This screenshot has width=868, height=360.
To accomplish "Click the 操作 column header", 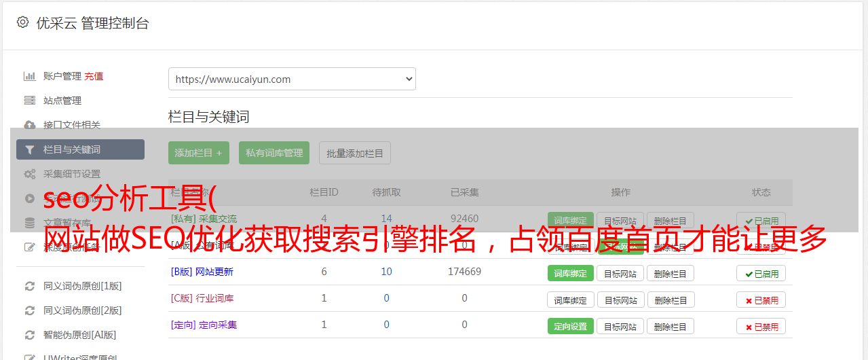I will pyautogui.click(x=620, y=192).
